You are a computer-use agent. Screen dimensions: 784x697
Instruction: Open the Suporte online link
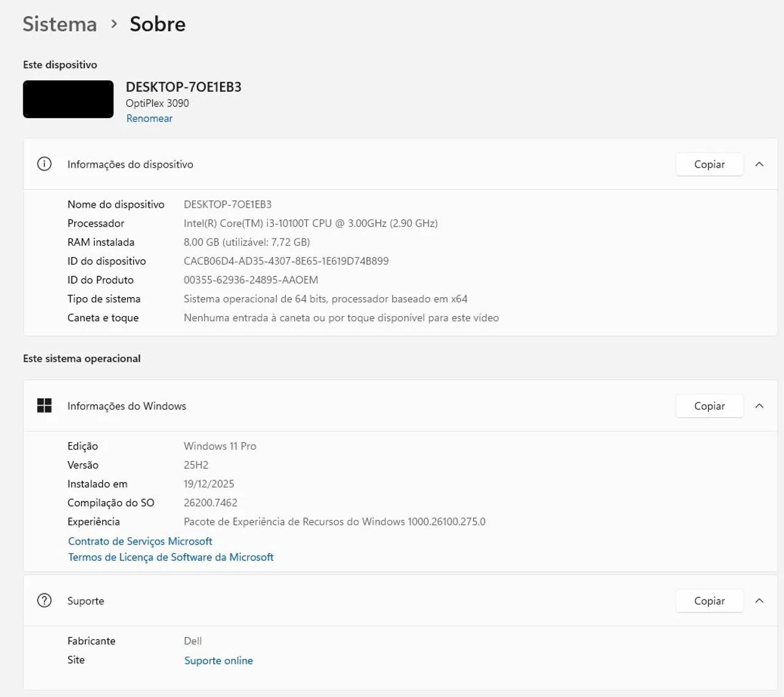[218, 660]
